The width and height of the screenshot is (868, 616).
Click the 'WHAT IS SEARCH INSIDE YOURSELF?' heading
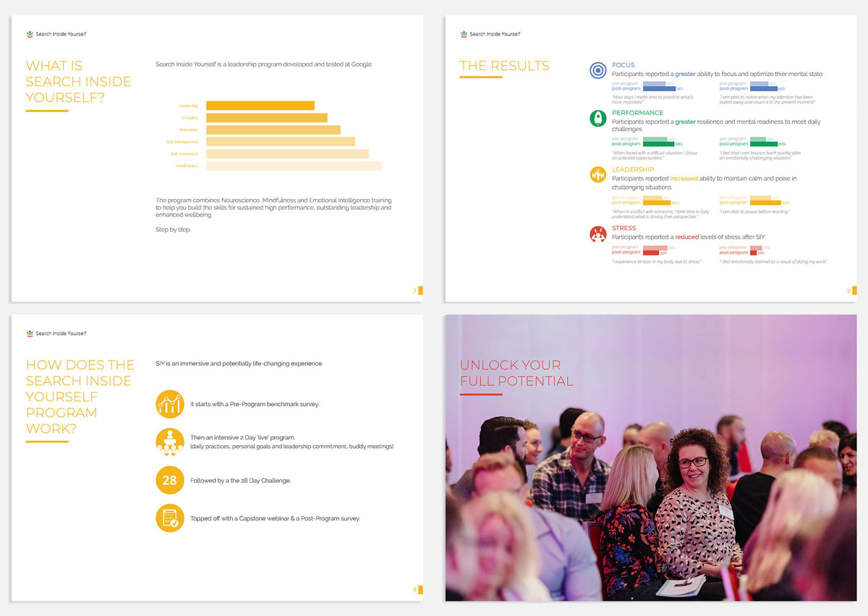(79, 81)
